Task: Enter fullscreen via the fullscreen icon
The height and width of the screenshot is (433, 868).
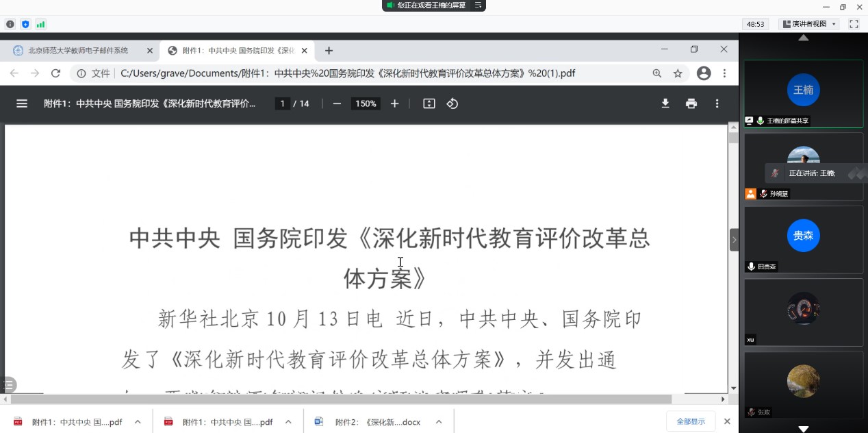Action: [x=853, y=23]
